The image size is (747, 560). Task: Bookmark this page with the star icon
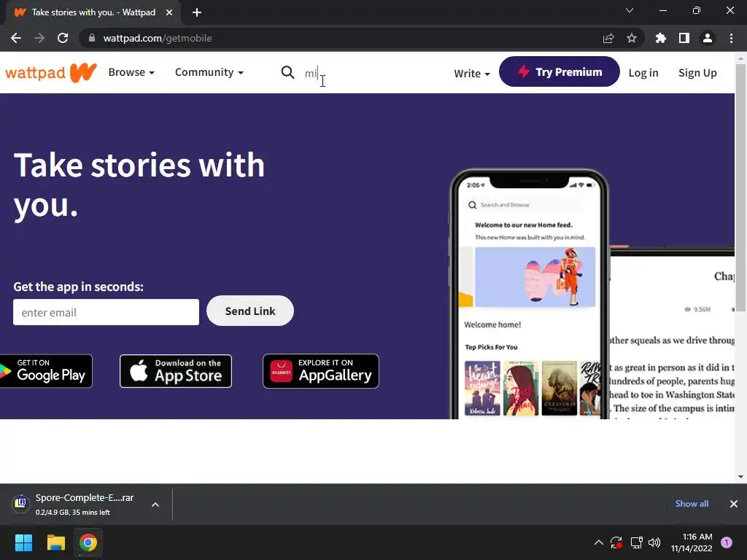tap(632, 38)
